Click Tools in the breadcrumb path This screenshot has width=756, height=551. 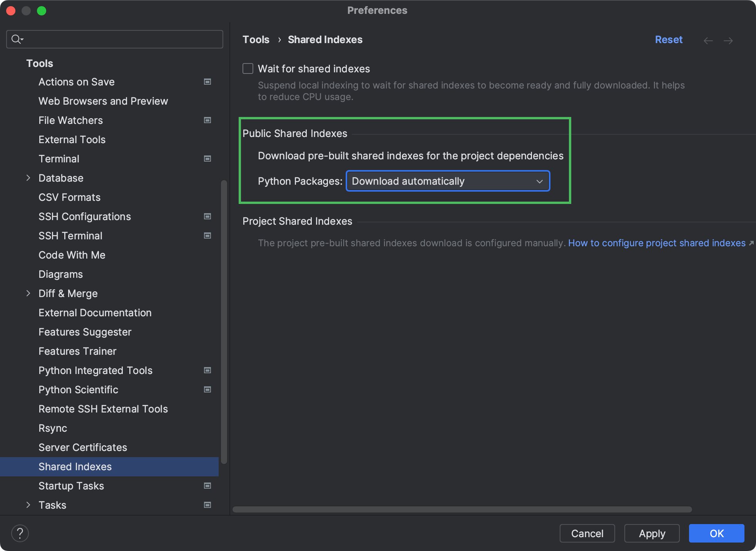(x=256, y=39)
